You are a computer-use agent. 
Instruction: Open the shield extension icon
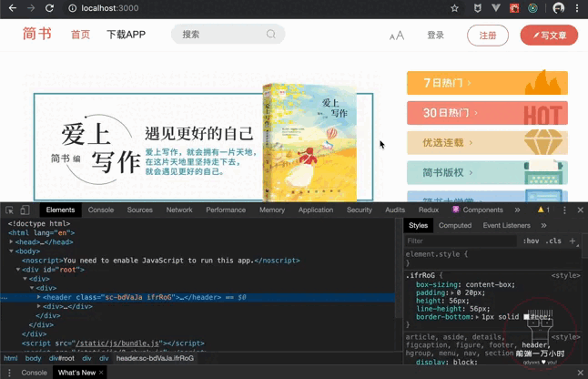pyautogui.click(x=477, y=8)
